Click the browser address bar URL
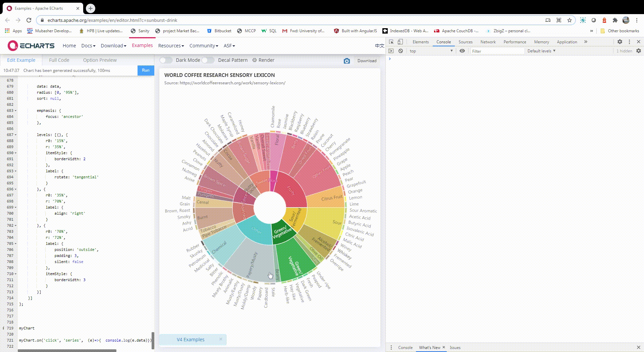The height and width of the screenshot is (352, 644). pos(112,20)
